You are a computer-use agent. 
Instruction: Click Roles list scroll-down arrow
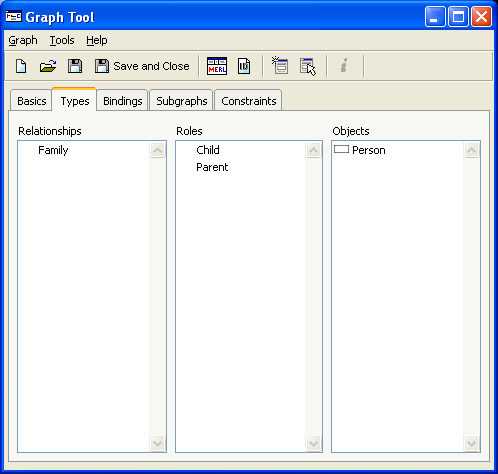(313, 443)
